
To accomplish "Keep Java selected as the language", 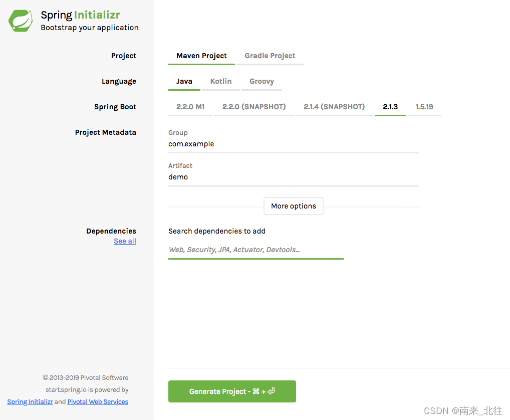I will click(184, 81).
